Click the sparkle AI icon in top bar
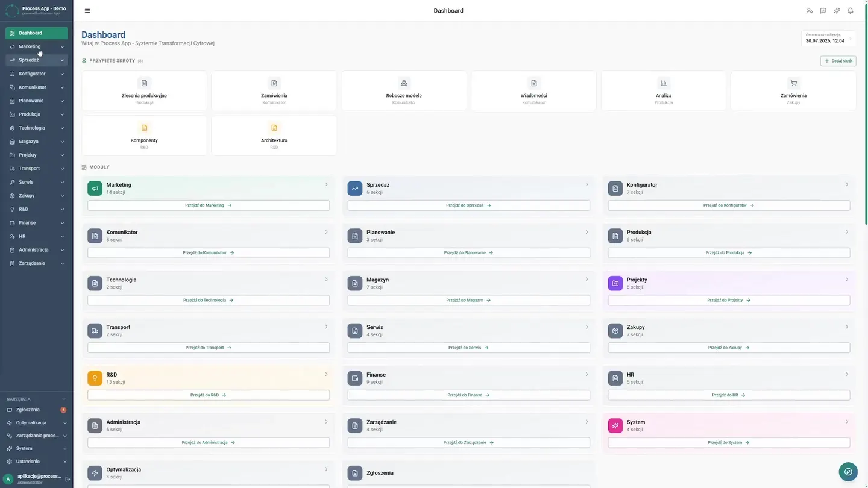Image resolution: width=868 pixels, height=488 pixels. click(837, 11)
